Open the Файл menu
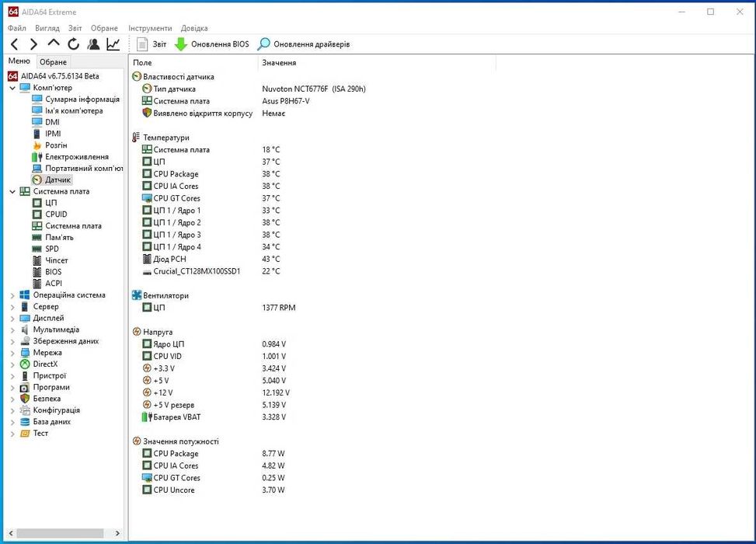The height and width of the screenshot is (544, 756). coord(17,28)
